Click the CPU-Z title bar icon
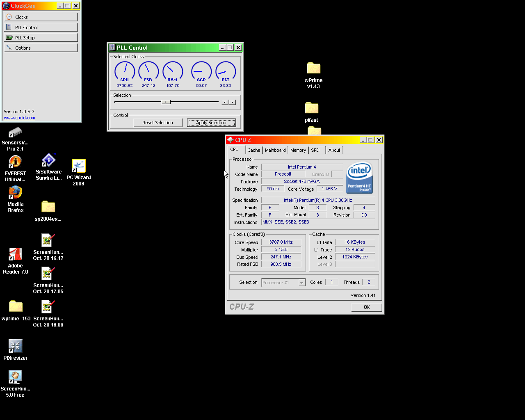The image size is (525, 420). click(x=230, y=140)
